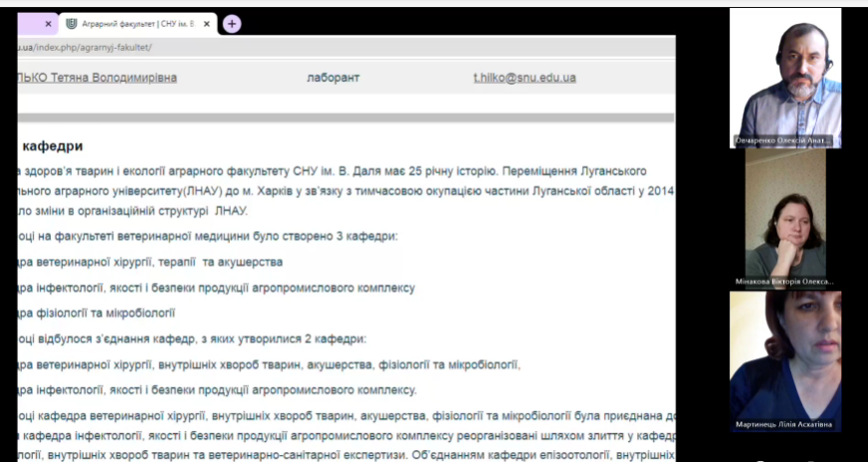Click name label Овчаренко Олексій
The image size is (868, 462).
pos(784,140)
